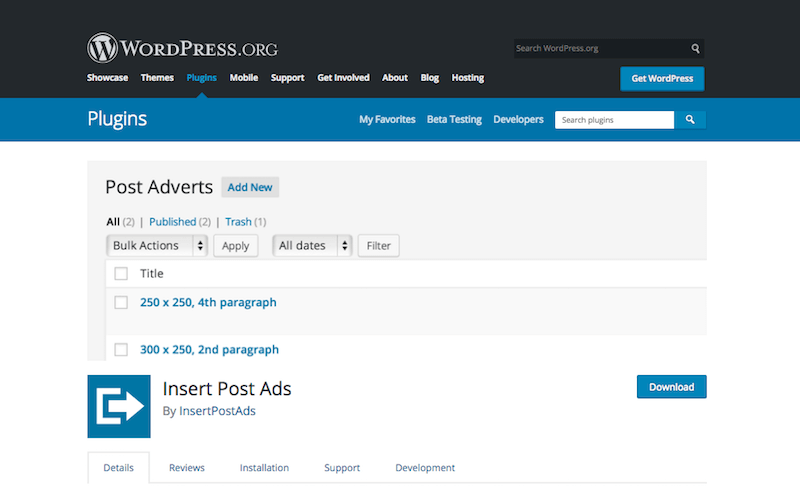The width and height of the screenshot is (800, 491).
Task: Open the Bulk Actions dropdown
Action: pos(157,246)
